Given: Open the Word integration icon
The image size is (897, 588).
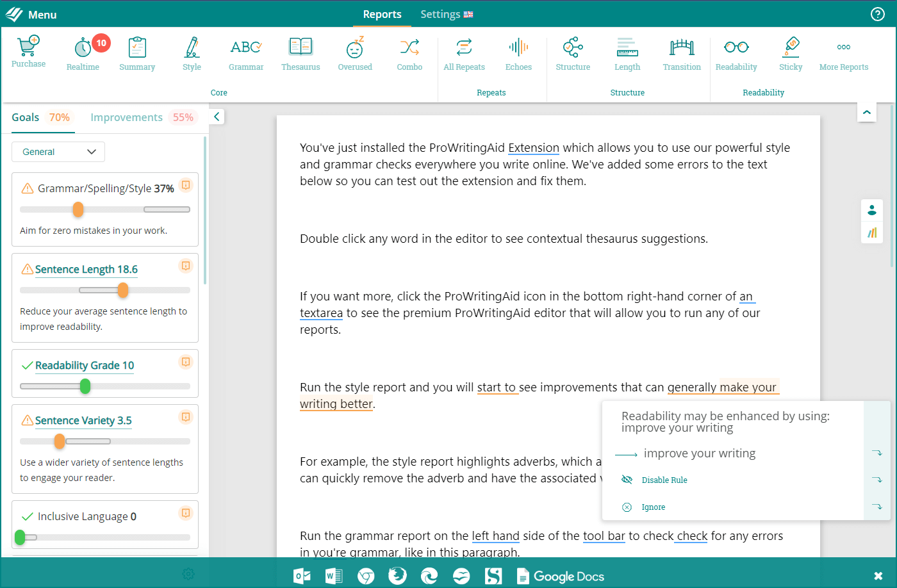Looking at the screenshot, I should (334, 576).
